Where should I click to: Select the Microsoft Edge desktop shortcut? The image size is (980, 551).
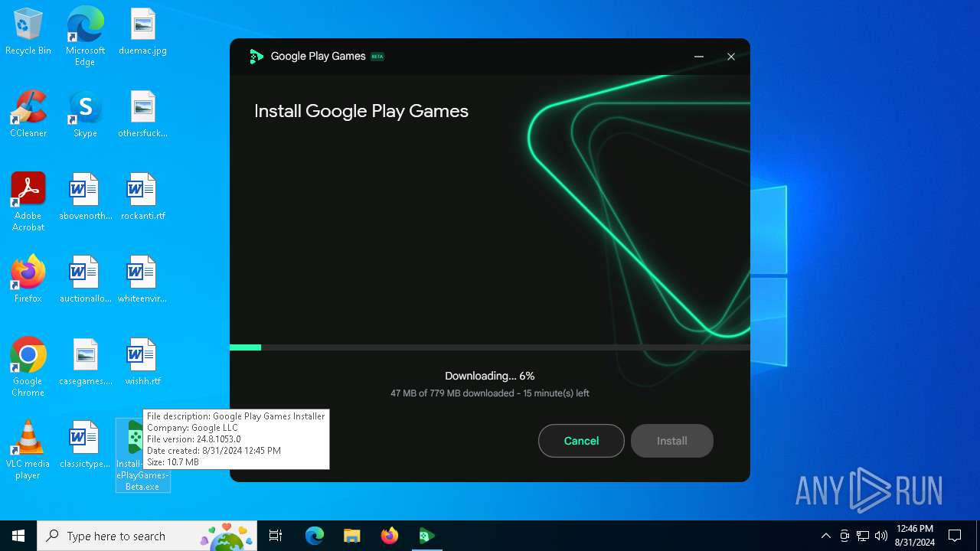click(85, 36)
